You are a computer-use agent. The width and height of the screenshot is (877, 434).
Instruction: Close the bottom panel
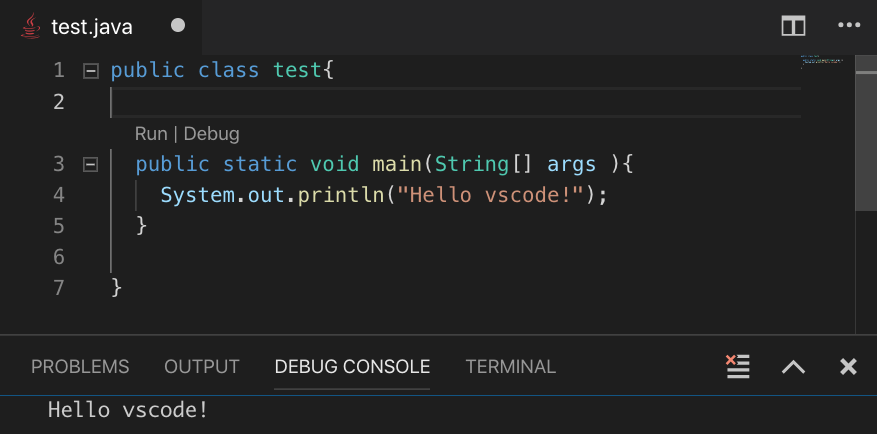pos(849,367)
